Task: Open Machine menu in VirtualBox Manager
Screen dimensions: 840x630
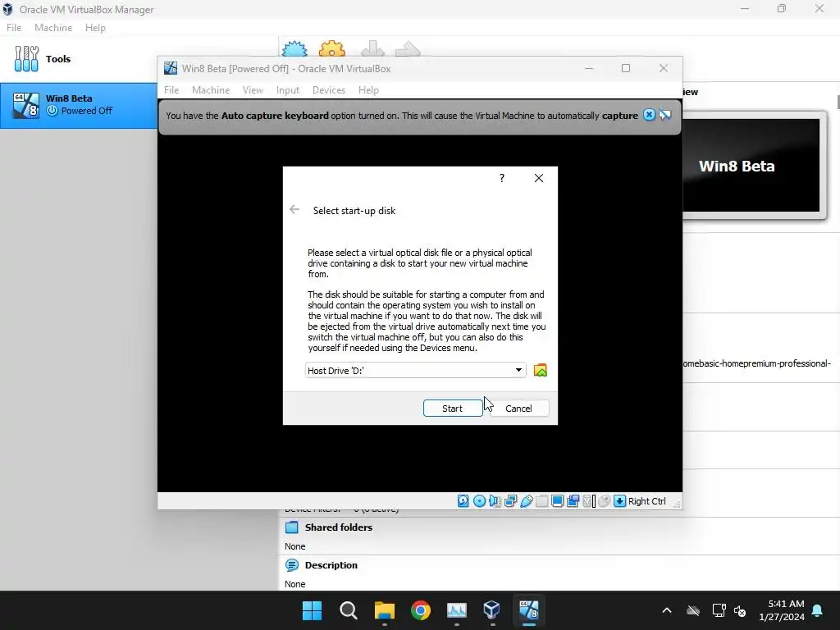Action: pyautogui.click(x=53, y=28)
